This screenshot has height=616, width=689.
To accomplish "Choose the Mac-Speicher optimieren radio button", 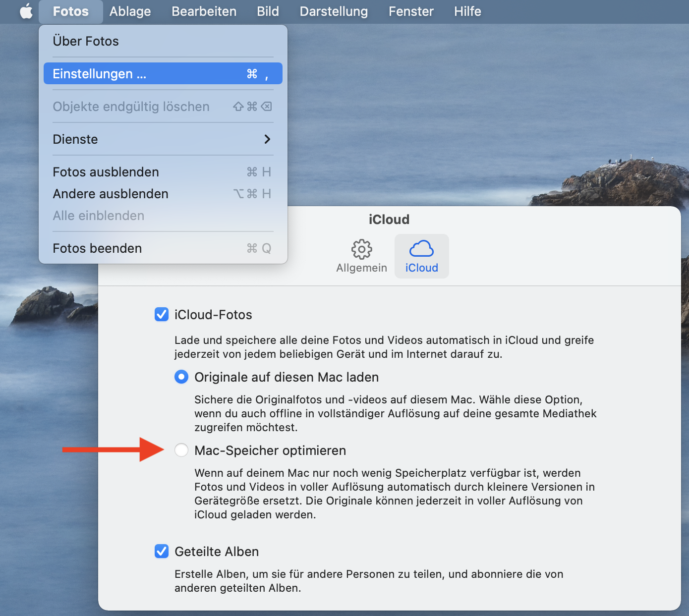I will point(181,450).
